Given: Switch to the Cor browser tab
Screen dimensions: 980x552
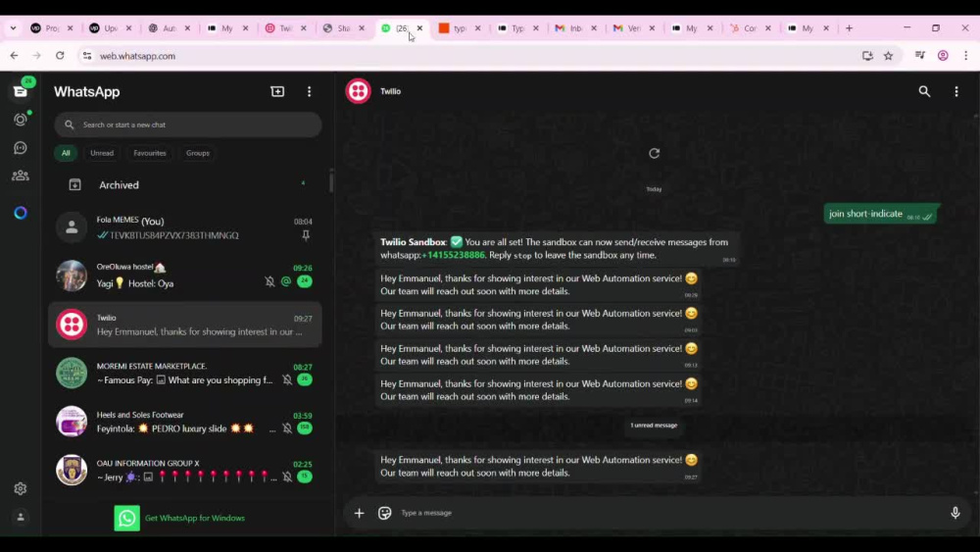Looking at the screenshot, I should (x=750, y=28).
